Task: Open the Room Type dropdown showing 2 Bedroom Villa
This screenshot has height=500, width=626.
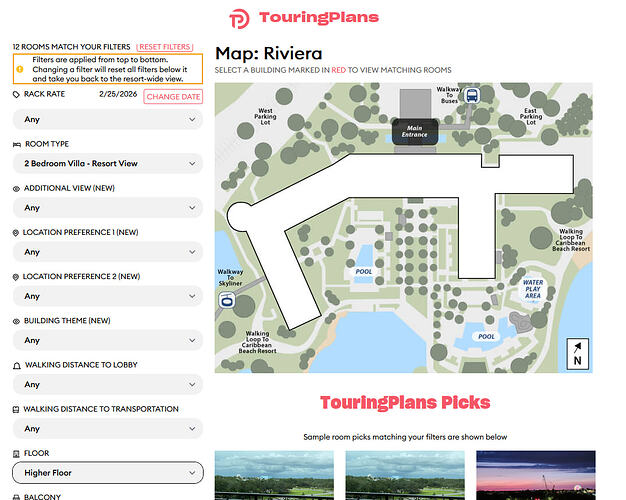Action: point(107,163)
